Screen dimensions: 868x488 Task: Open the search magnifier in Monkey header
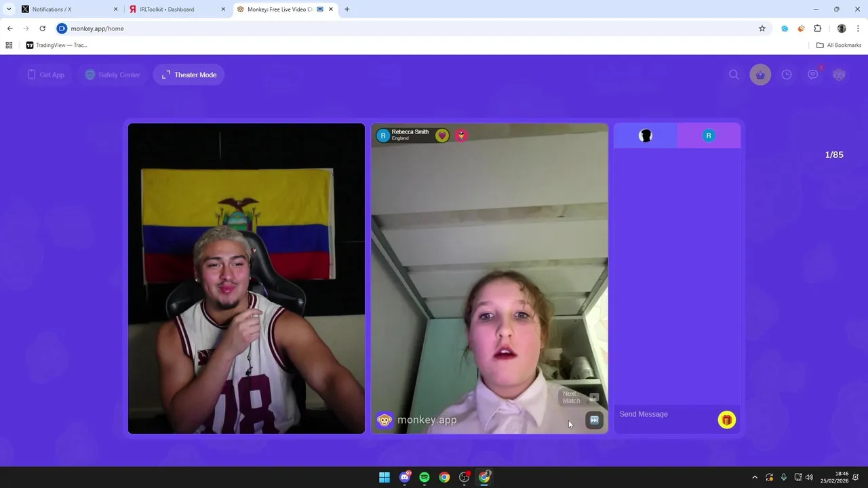coord(734,75)
